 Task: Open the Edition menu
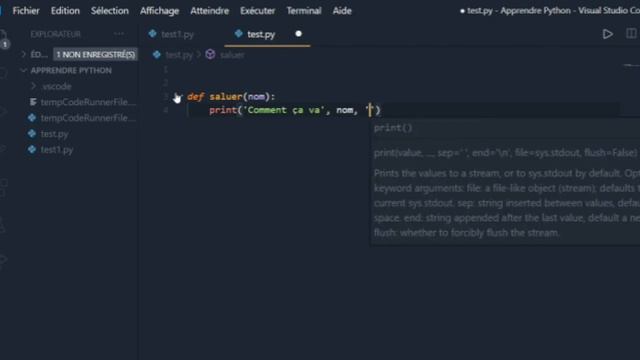65,11
